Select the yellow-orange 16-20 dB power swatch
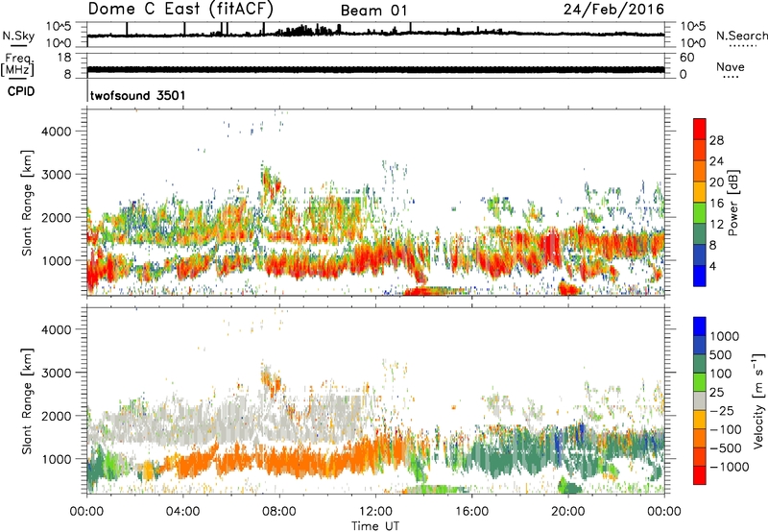The width and height of the screenshot is (768, 532). click(x=700, y=192)
